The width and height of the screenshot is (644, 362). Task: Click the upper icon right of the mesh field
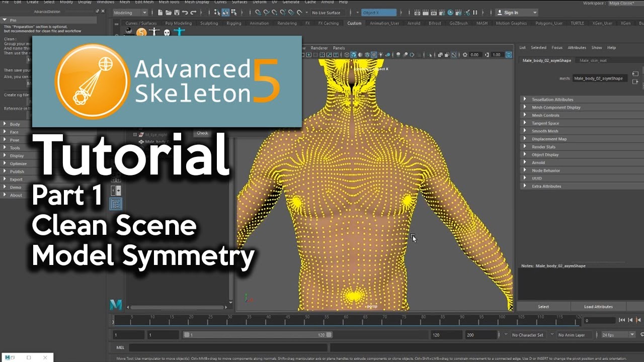tap(635, 74)
